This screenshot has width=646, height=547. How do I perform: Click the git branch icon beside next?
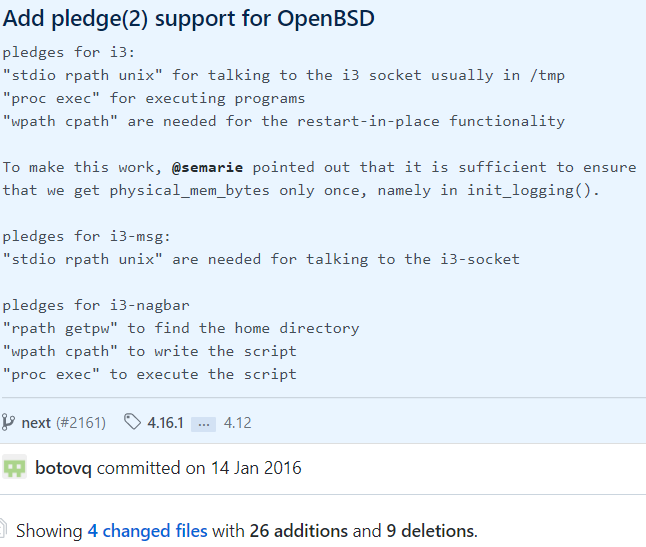pyautogui.click(x=9, y=422)
